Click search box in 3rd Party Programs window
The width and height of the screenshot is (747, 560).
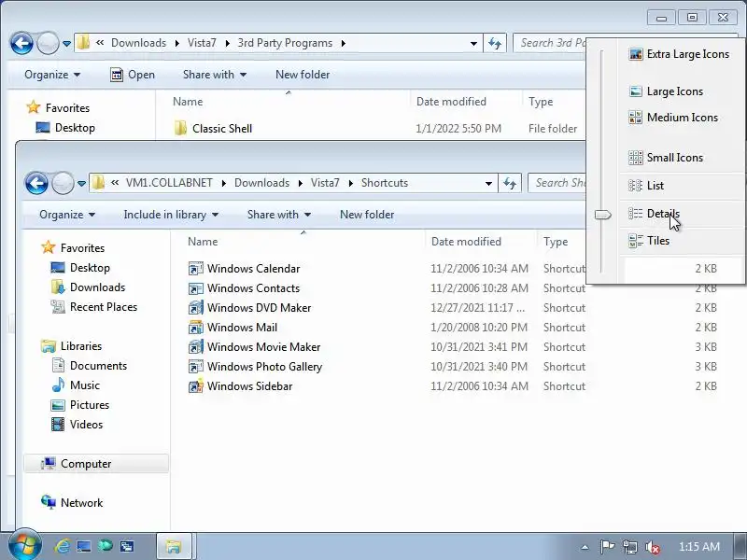[550, 43]
